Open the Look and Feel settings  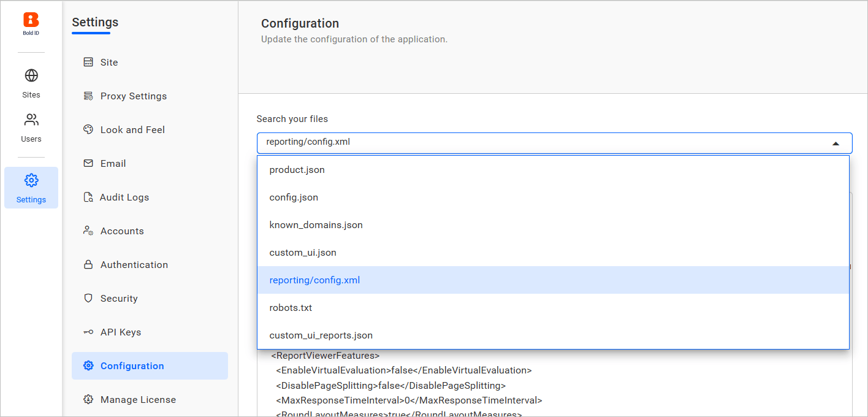point(133,129)
